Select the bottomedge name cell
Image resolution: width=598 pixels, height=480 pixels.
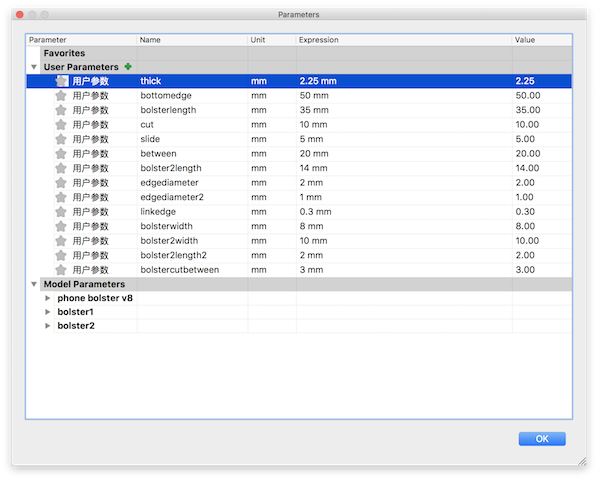click(x=192, y=95)
